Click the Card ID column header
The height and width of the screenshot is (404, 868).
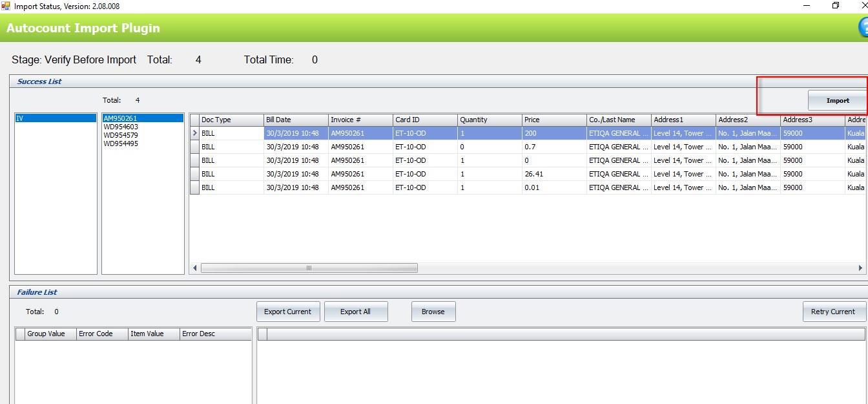point(424,120)
